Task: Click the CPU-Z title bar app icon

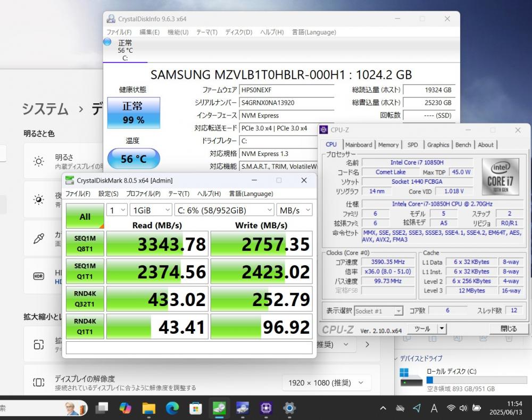Action: (323, 130)
